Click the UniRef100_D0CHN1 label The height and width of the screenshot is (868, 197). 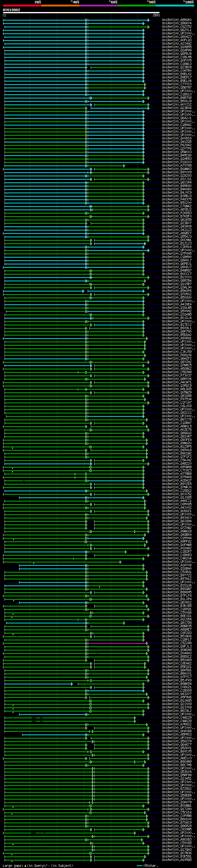(x=177, y=240)
